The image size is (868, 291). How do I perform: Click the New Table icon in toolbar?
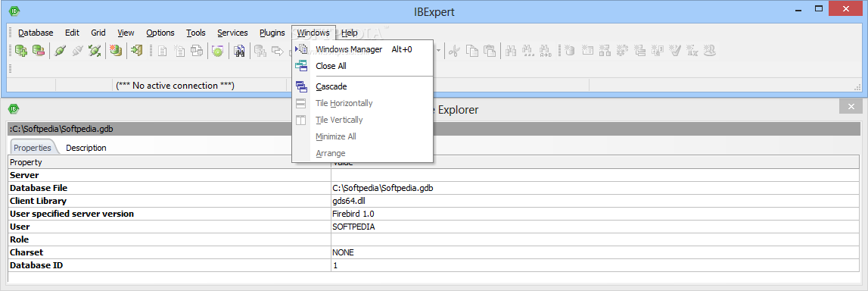pos(587,51)
